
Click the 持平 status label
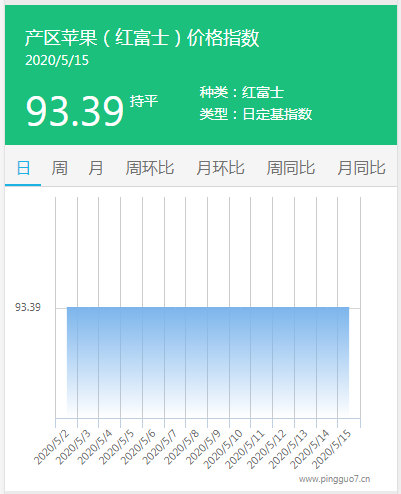click(x=144, y=101)
